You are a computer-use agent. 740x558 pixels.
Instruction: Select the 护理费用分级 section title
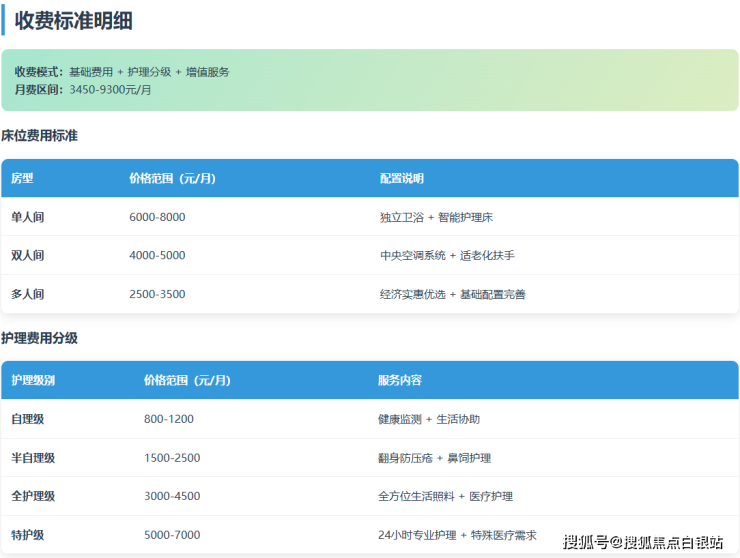40,339
